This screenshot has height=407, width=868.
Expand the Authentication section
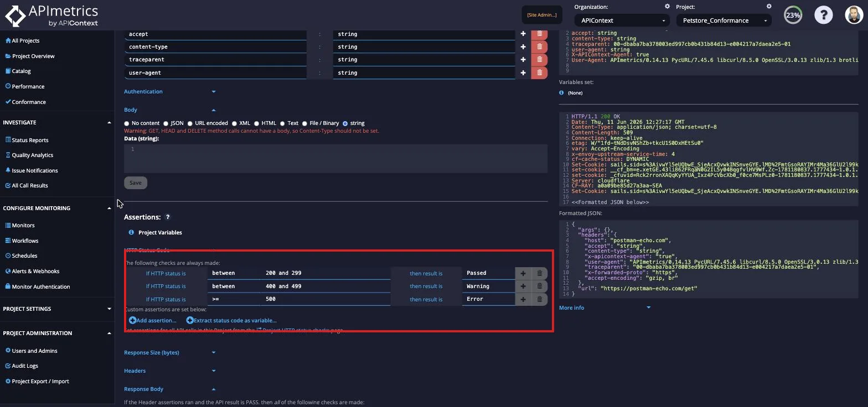[x=169, y=92]
